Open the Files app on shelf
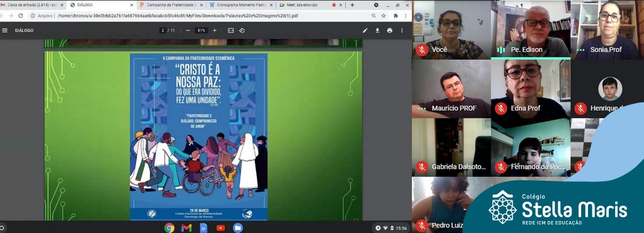 pyautogui.click(x=238, y=228)
